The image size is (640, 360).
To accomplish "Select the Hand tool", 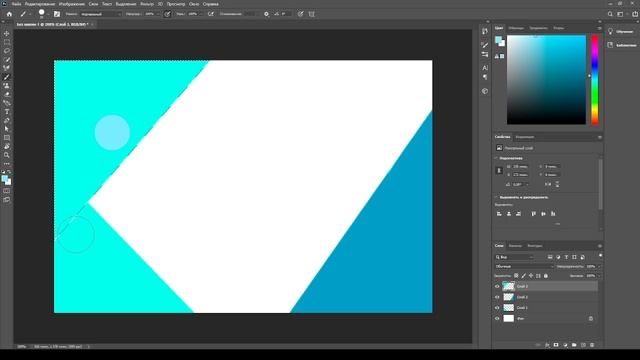I will coord(7,147).
